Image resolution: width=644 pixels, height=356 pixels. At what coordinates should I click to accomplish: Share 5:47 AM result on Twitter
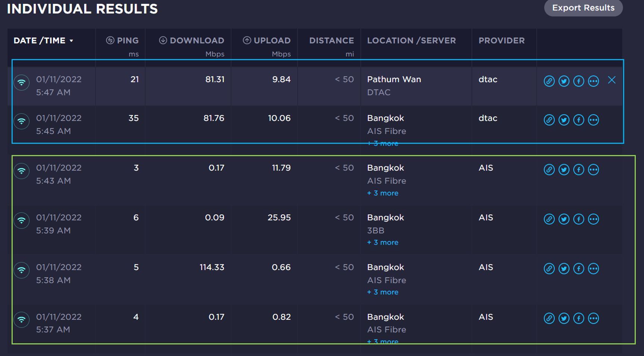tap(564, 81)
